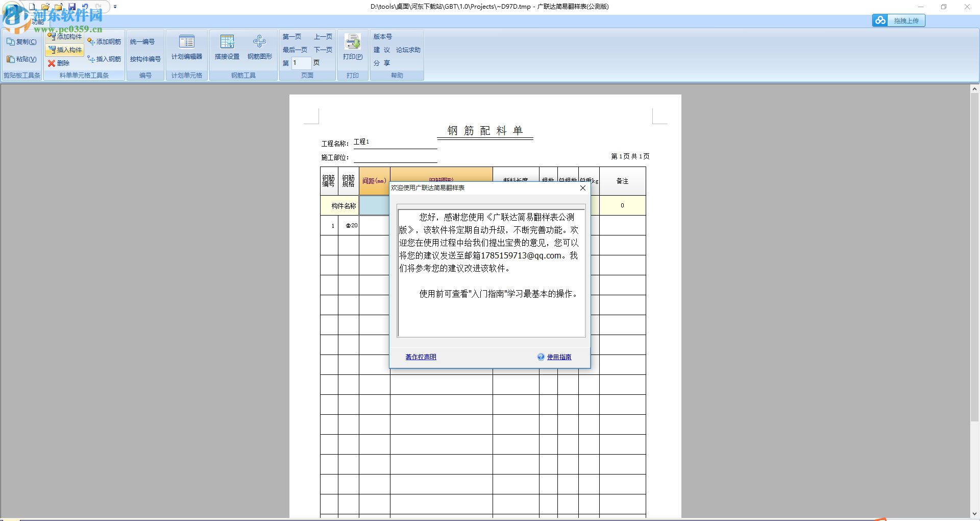
Task: Select the 间距(mm) column header
Action: click(x=374, y=181)
